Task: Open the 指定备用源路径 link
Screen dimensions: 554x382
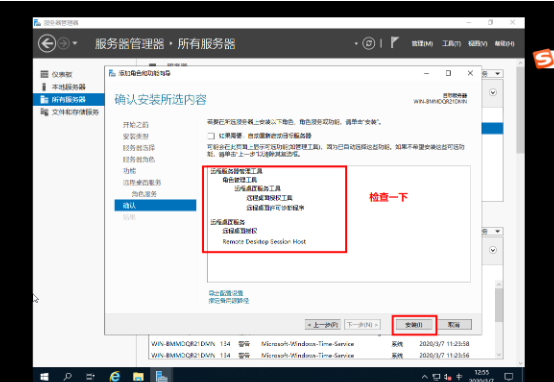Action: click(x=229, y=301)
